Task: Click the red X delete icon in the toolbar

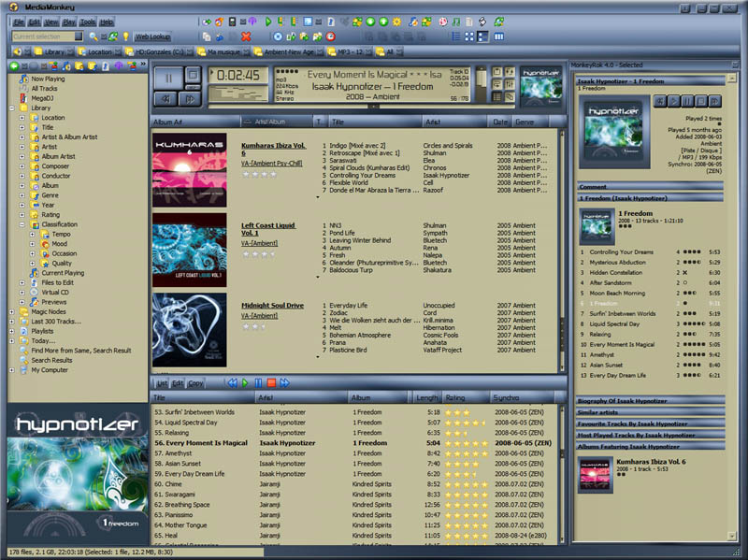Action: (246, 36)
